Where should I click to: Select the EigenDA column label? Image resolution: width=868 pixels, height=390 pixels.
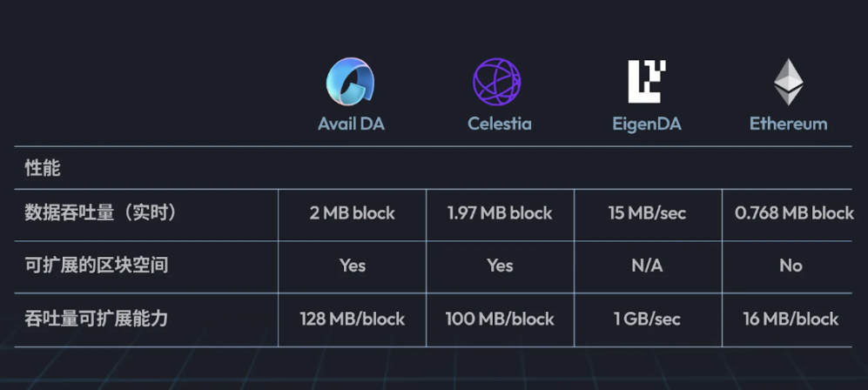[x=647, y=124]
